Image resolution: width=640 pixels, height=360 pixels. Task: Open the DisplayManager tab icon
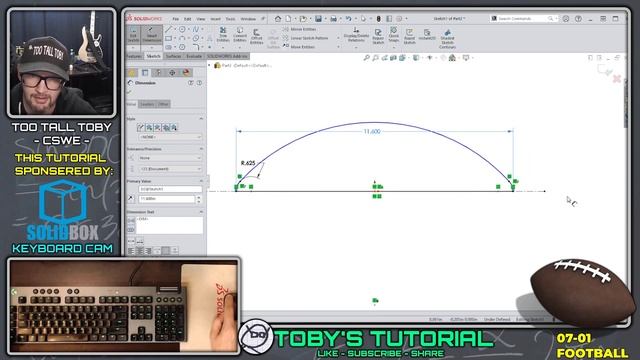click(x=186, y=73)
